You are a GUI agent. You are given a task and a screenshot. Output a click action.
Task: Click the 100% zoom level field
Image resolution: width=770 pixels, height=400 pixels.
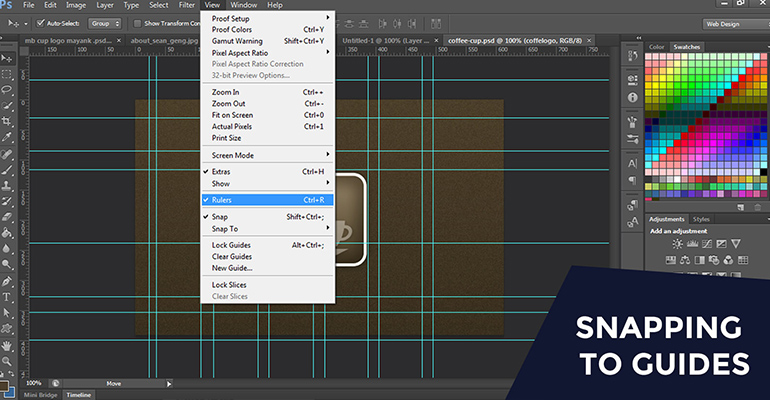click(x=34, y=383)
